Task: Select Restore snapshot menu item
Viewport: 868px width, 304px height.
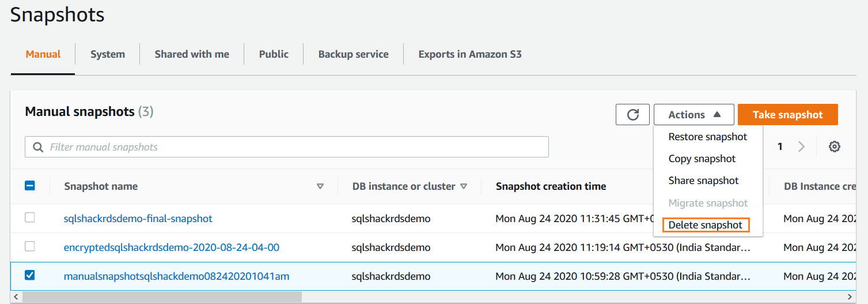Action: click(x=707, y=137)
